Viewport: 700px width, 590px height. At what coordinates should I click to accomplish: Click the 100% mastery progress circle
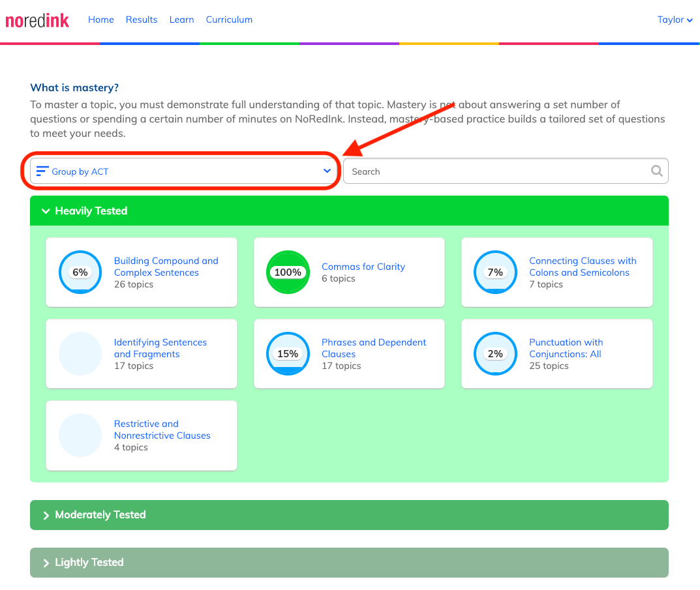pyautogui.click(x=288, y=273)
